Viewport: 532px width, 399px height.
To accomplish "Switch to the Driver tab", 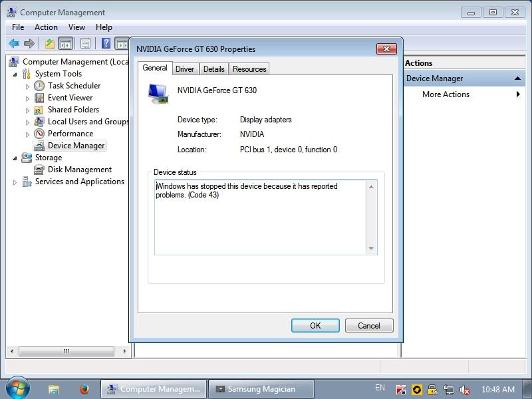I will 185,69.
